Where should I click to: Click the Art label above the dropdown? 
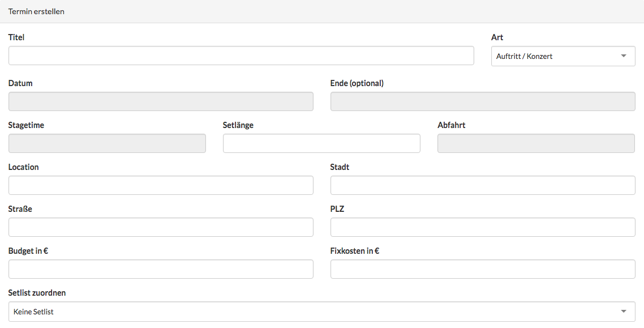(497, 37)
